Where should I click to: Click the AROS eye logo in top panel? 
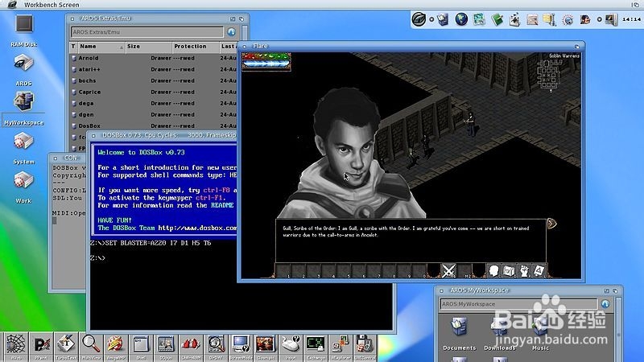(419, 19)
